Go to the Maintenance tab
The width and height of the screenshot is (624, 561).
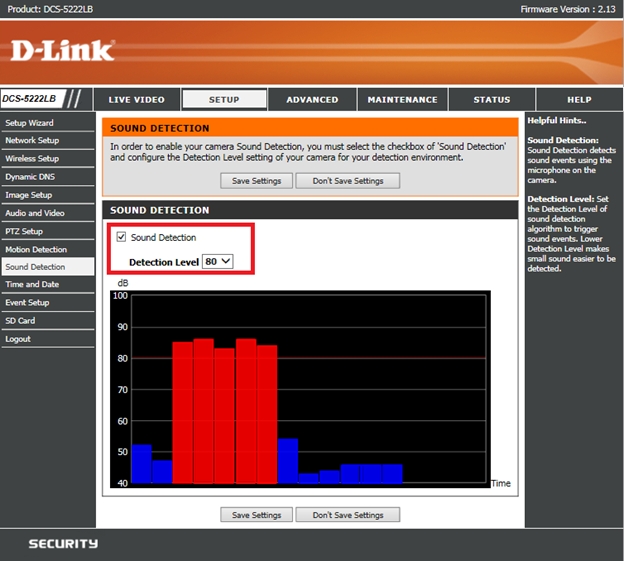click(x=402, y=100)
